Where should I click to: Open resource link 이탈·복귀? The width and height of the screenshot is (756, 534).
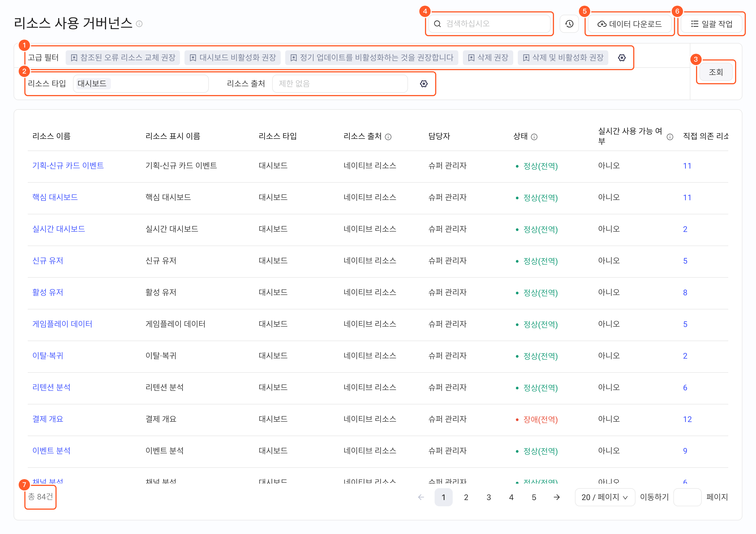pos(48,356)
